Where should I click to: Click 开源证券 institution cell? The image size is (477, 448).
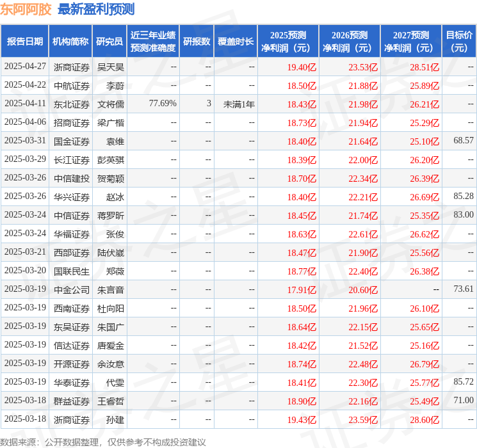click(x=72, y=364)
